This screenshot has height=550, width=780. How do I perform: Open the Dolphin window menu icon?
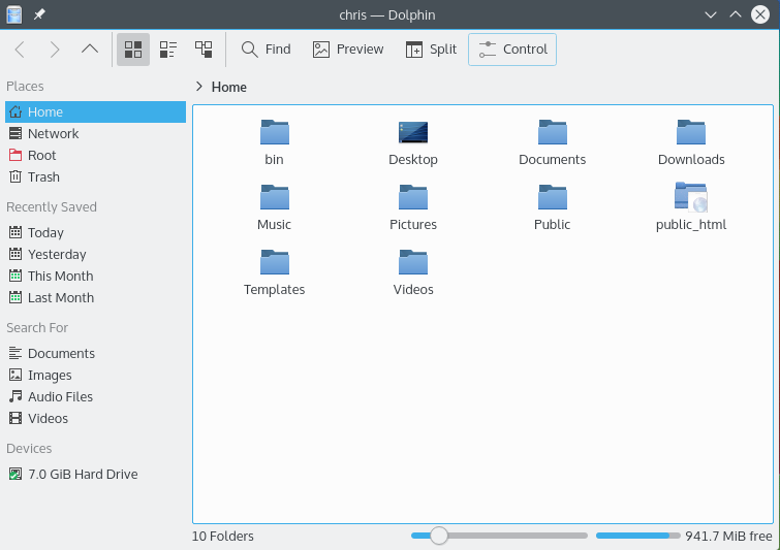pos(14,15)
